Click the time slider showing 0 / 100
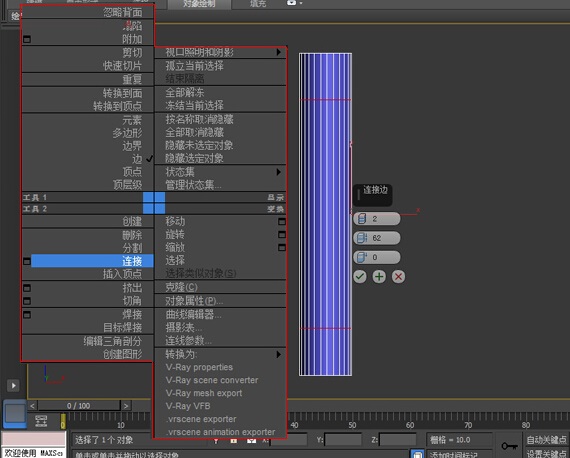Screen dimensions: 570x458 [x=79, y=406]
